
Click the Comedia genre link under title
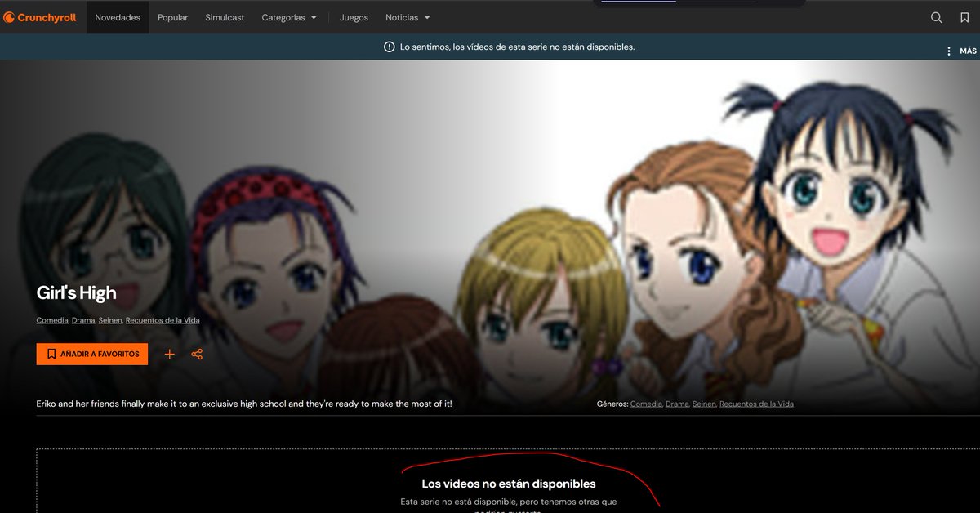pos(52,320)
